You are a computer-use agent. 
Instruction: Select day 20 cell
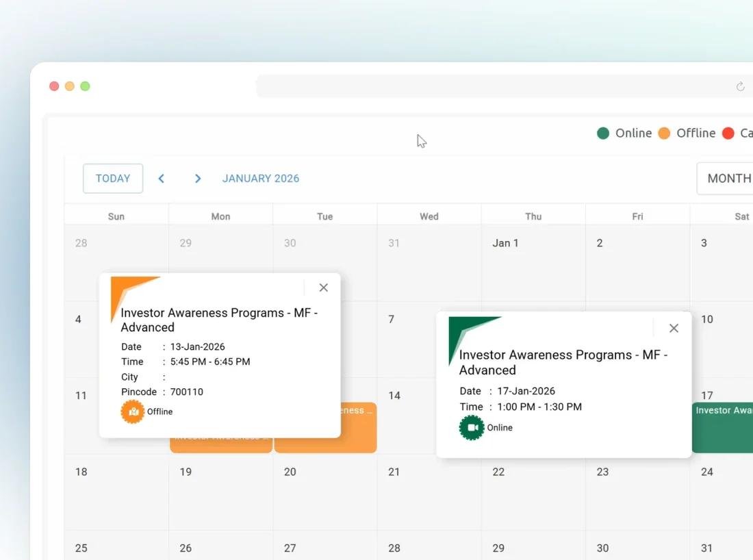[x=325, y=492]
